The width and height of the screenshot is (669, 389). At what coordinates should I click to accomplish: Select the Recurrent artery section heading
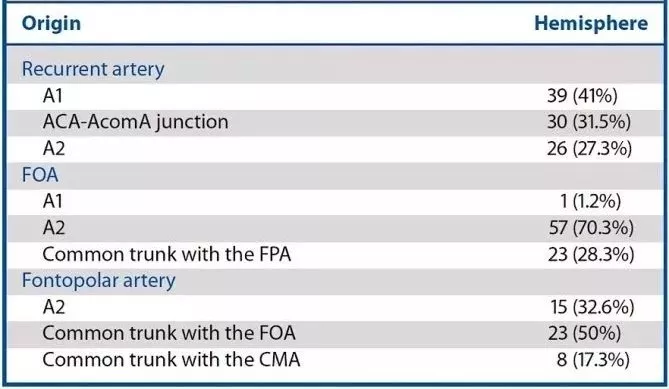coord(93,69)
